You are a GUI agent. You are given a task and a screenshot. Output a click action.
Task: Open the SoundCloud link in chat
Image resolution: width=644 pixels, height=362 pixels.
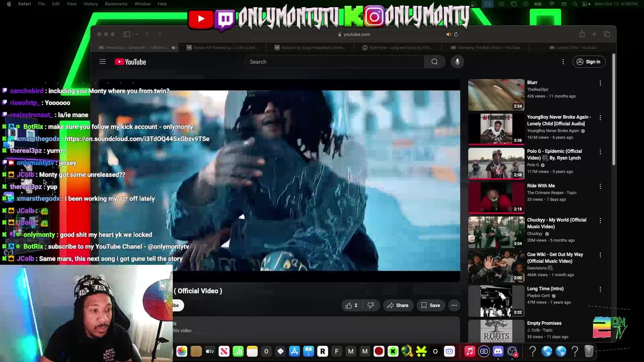(137, 139)
